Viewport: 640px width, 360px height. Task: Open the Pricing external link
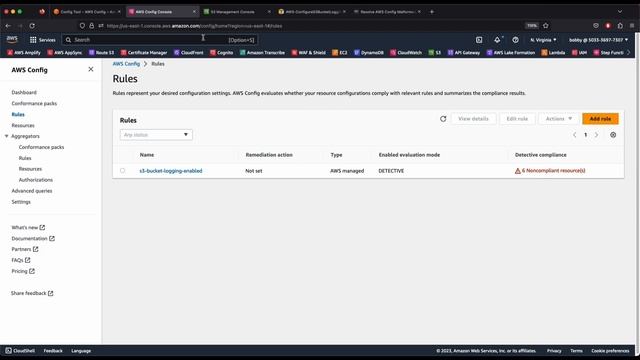point(23,271)
